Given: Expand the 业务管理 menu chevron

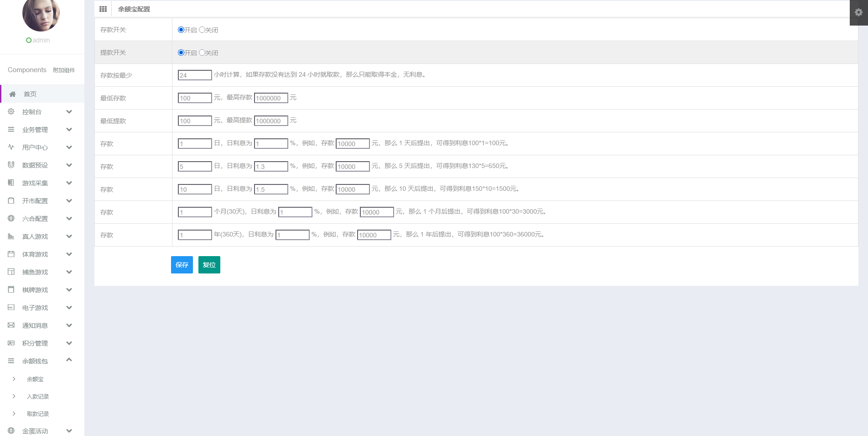Looking at the screenshot, I should click(x=69, y=130).
